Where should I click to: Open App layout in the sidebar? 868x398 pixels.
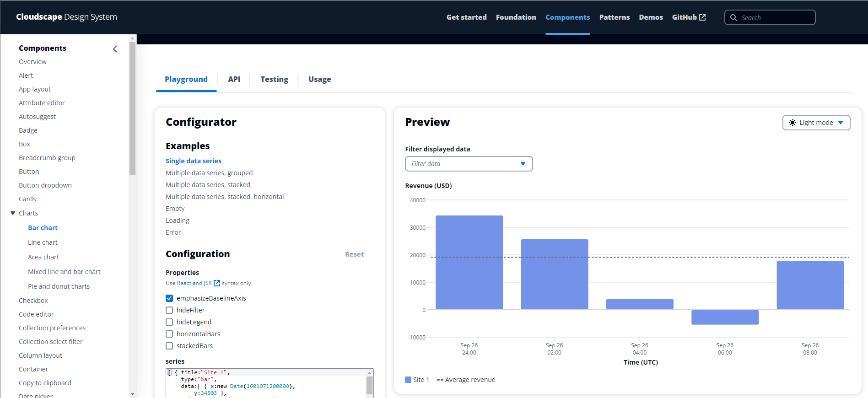tap(35, 89)
